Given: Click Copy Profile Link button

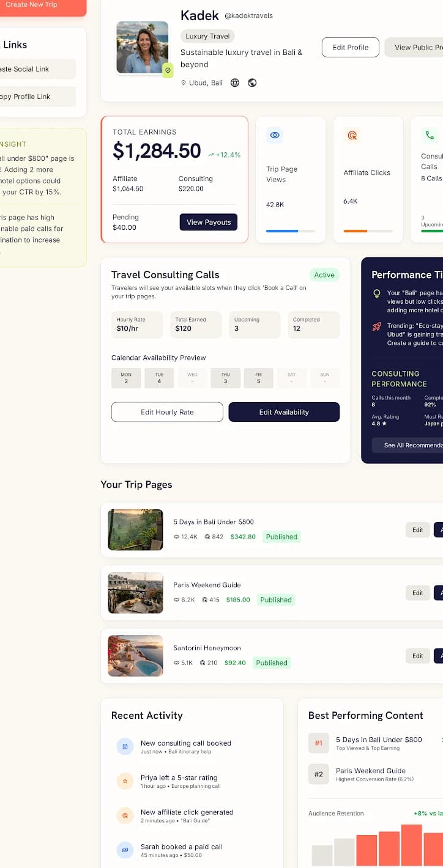Looking at the screenshot, I should (37, 97).
